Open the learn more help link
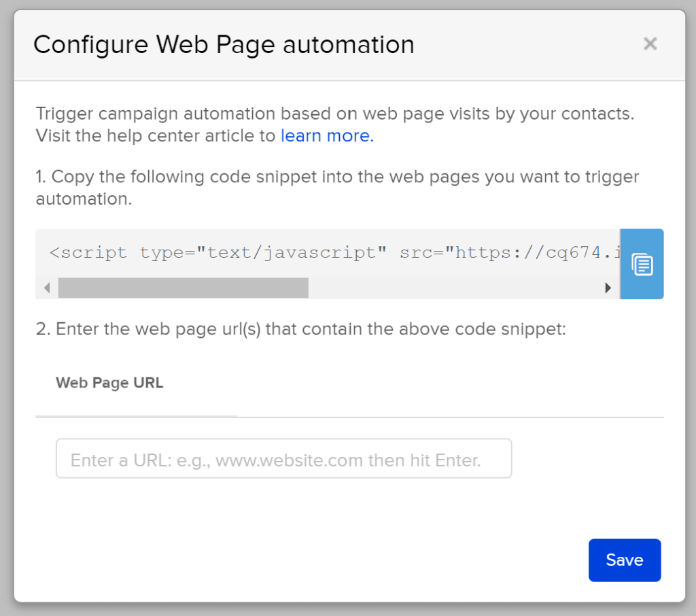The height and width of the screenshot is (616, 696). click(327, 136)
